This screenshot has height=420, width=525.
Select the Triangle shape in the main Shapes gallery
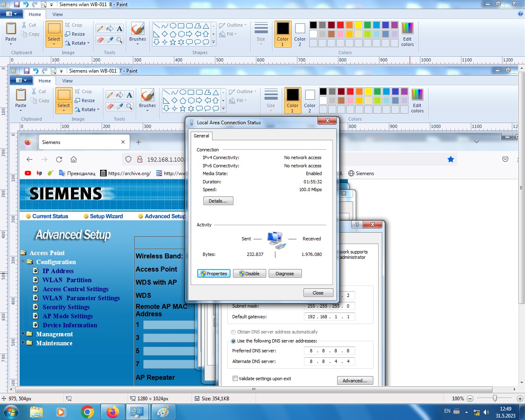205,26
